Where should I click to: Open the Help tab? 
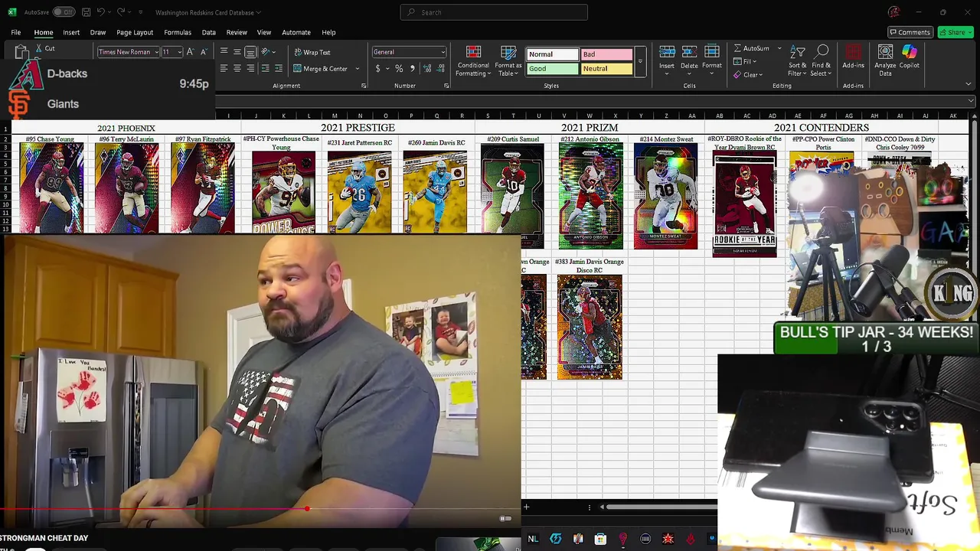[x=328, y=32]
